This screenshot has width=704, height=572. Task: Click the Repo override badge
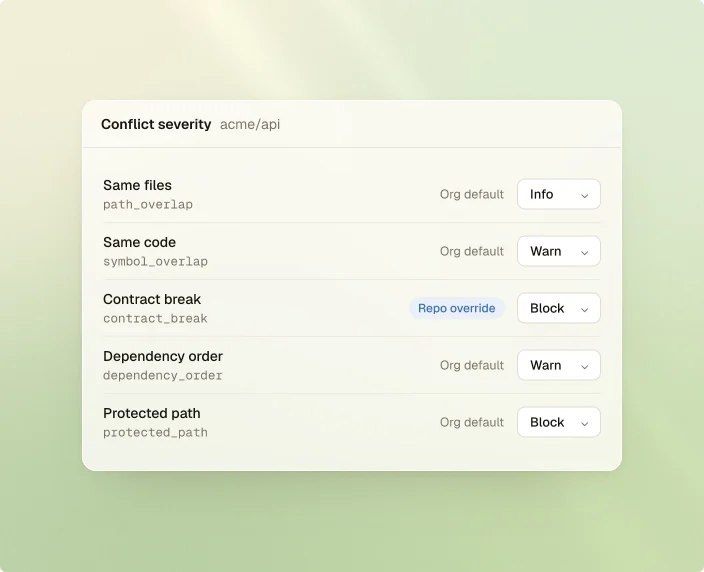point(457,308)
